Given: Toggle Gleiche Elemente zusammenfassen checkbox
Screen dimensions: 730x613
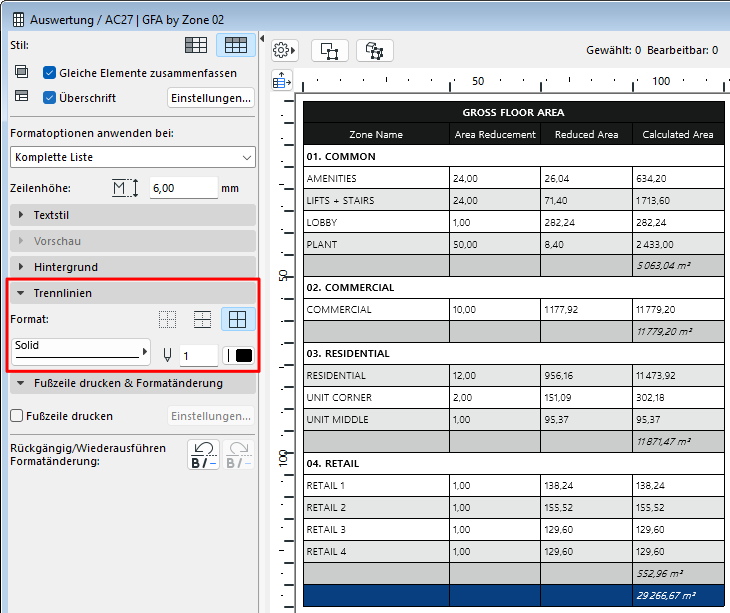Looking at the screenshot, I should tap(50, 73).
